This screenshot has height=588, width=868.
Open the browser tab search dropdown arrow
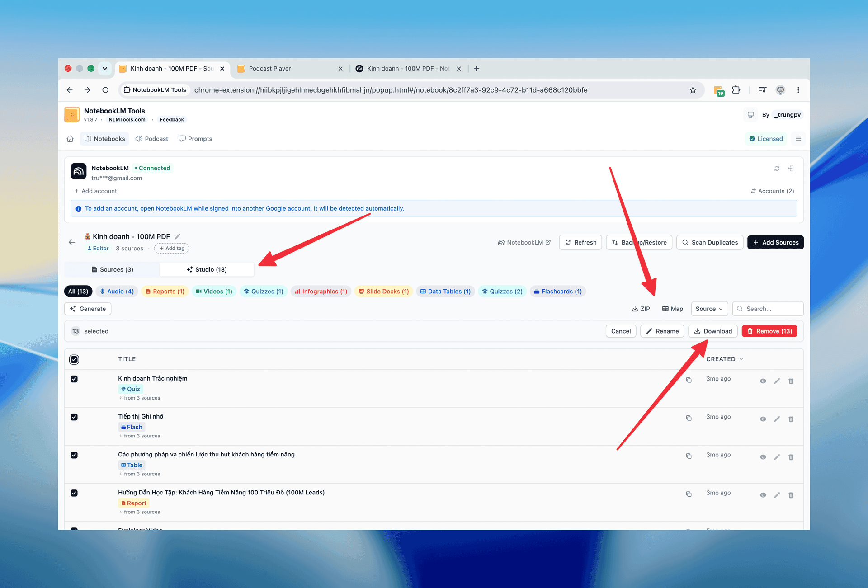tap(105, 69)
